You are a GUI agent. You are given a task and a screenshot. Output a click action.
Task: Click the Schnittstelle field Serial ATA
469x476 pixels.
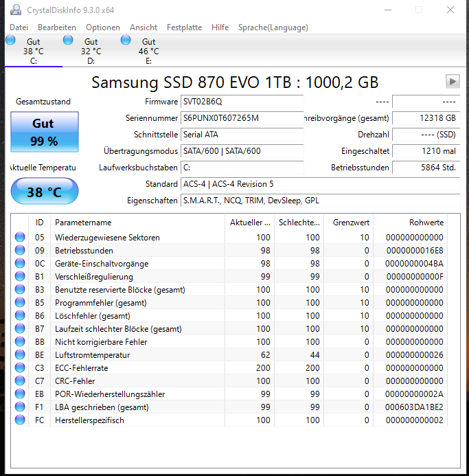[242, 135]
